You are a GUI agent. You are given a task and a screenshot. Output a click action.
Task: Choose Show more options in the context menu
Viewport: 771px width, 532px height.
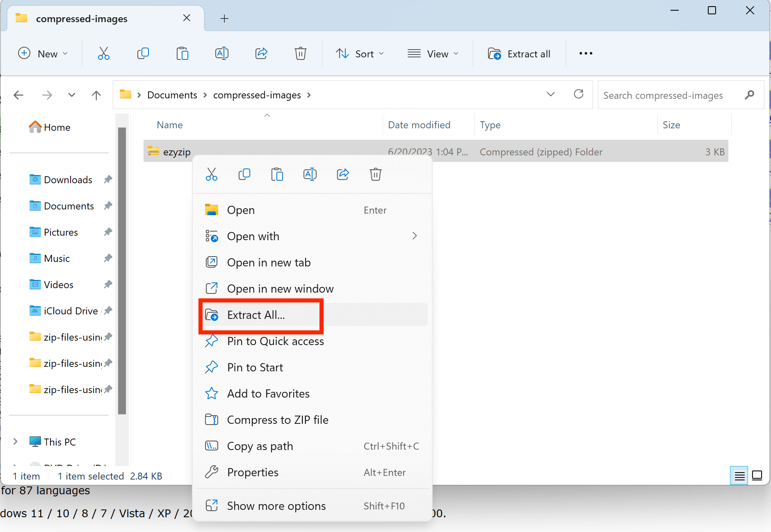tap(276, 505)
